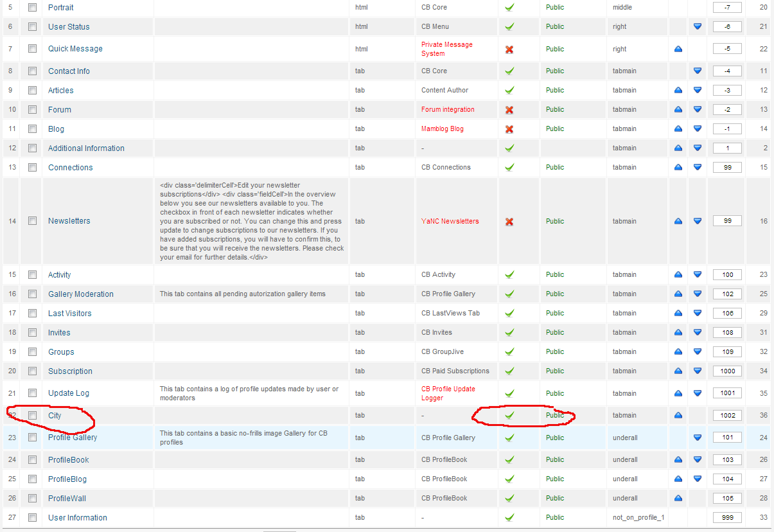
Task: Toggle published status of Forum row
Action: tap(509, 110)
